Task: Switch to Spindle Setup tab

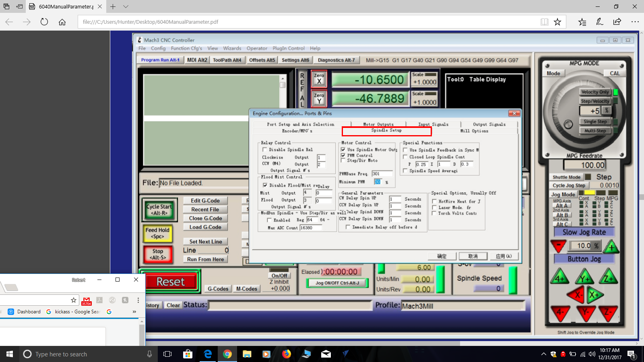Action: click(x=386, y=131)
